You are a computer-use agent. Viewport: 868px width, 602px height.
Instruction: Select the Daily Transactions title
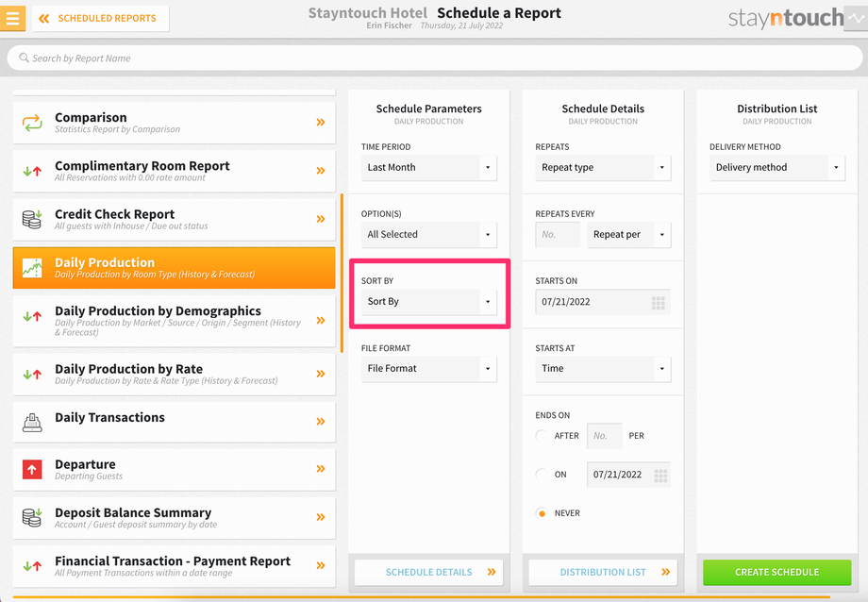pyautogui.click(x=109, y=417)
